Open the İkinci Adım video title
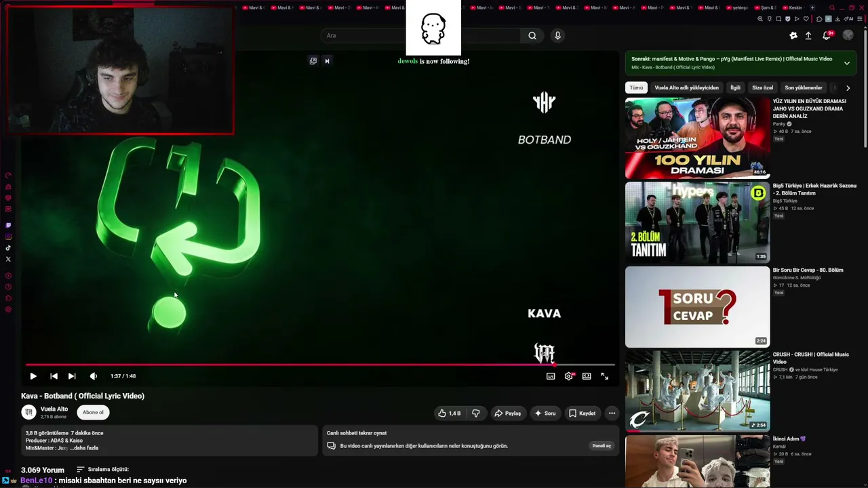This screenshot has width=868, height=488. click(789, 439)
